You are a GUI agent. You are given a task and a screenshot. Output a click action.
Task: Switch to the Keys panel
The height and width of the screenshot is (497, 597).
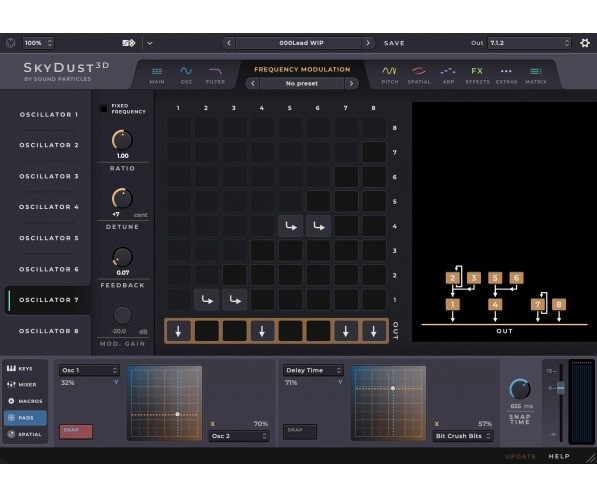[20, 369]
